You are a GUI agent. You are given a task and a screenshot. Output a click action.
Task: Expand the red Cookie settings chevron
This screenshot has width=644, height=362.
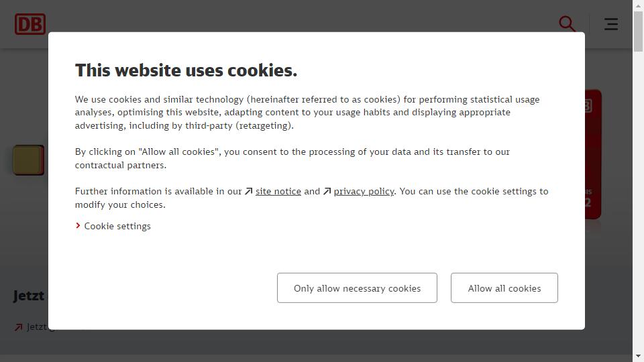[78, 226]
